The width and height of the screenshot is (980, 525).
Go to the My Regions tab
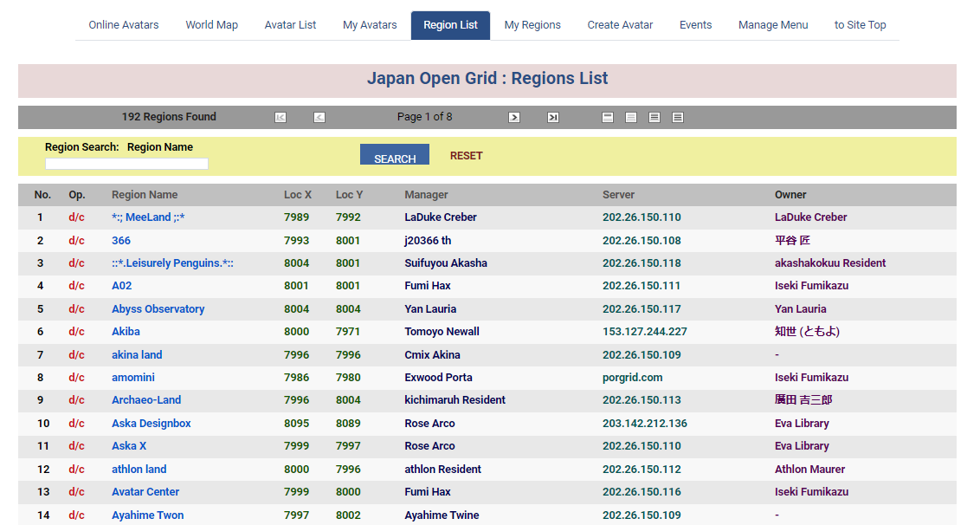pos(532,25)
